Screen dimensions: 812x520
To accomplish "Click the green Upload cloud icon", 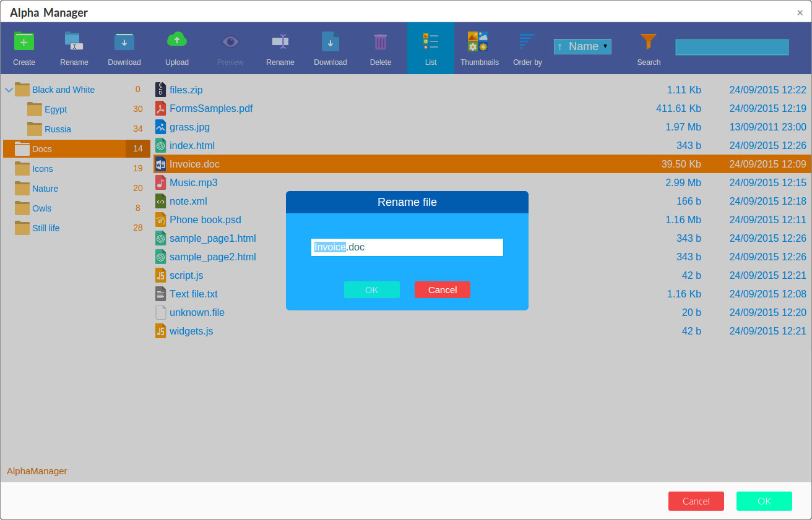I will tap(177, 40).
